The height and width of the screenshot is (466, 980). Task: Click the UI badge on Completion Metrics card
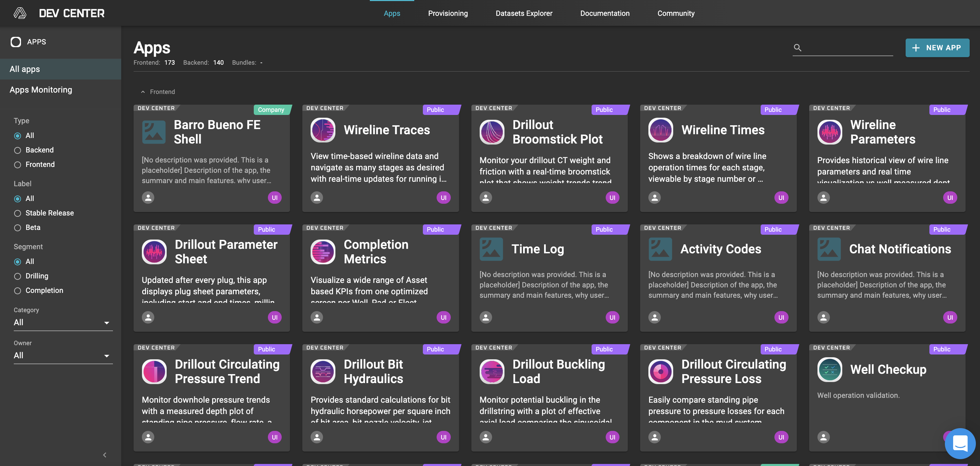[443, 317]
